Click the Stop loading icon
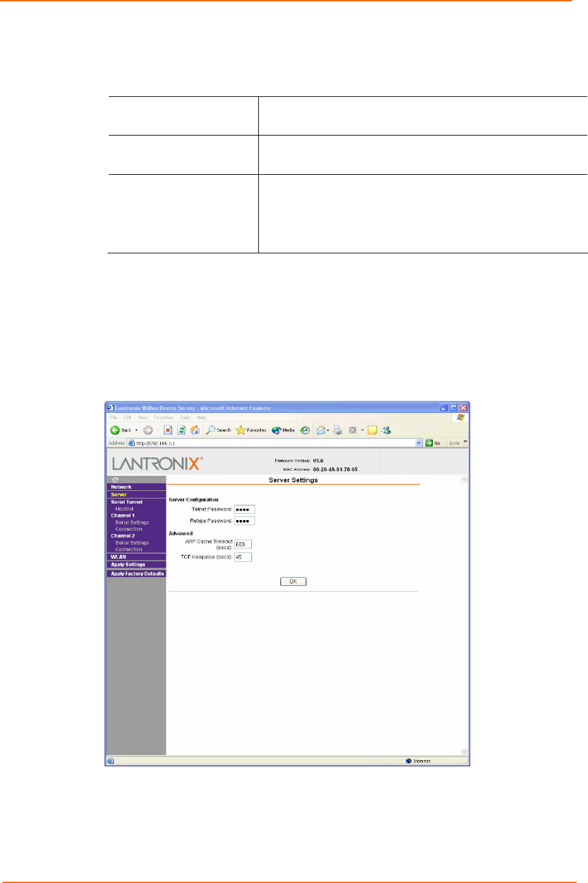 pos(168,430)
